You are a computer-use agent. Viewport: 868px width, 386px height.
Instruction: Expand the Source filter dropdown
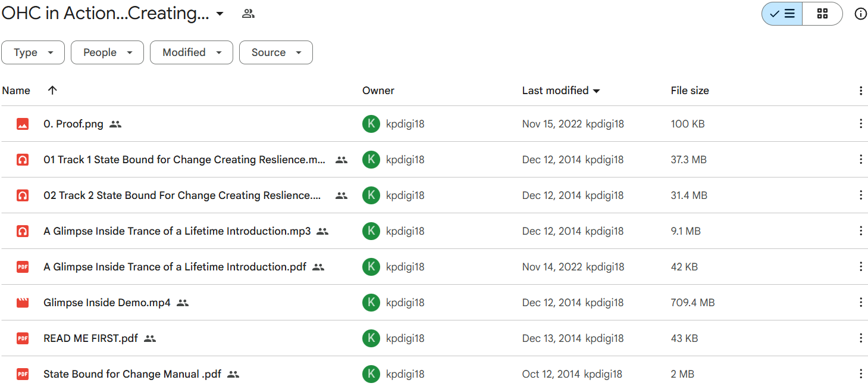click(x=275, y=52)
